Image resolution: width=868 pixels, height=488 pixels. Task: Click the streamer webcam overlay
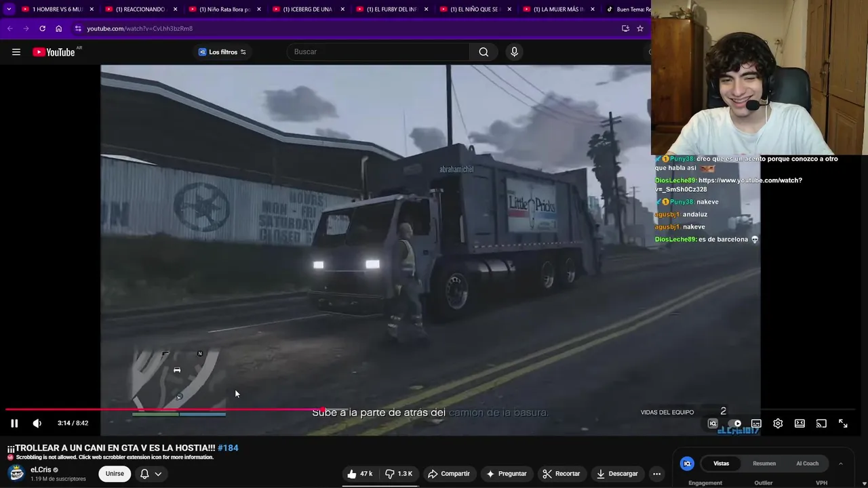759,78
